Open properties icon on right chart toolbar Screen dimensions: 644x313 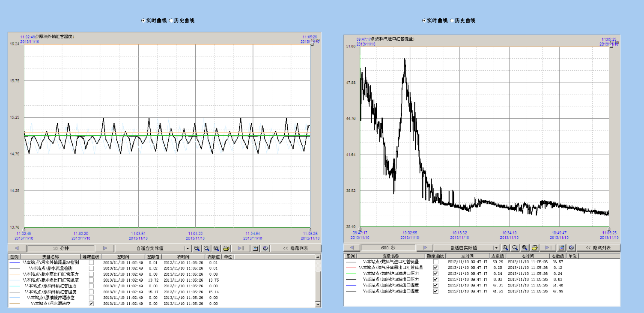click(x=562, y=247)
